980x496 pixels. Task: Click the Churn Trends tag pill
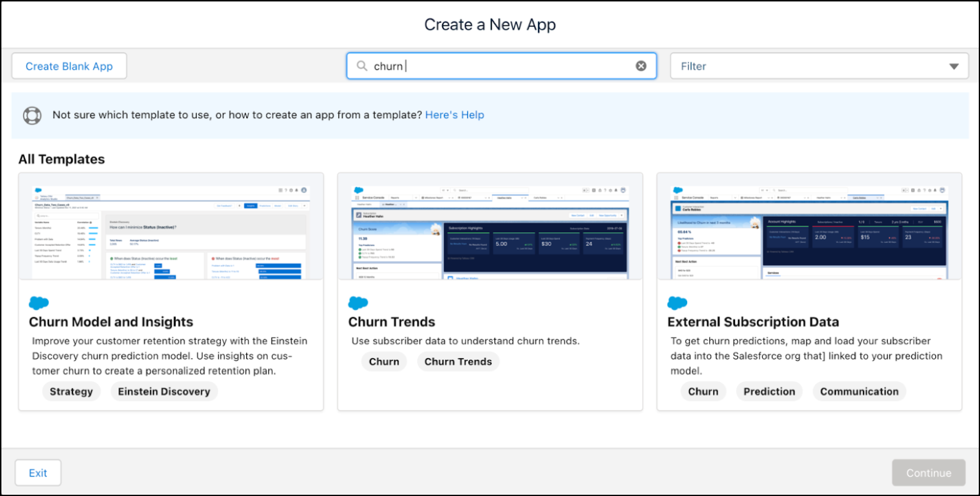coord(458,361)
